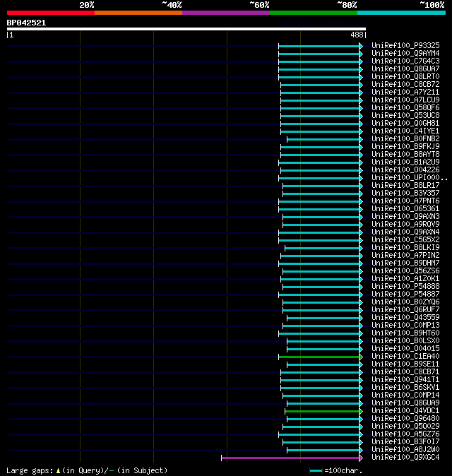452x476 pixels.
Task: Open truncated hit UniRef100_UPI000..
Action: click(x=409, y=177)
